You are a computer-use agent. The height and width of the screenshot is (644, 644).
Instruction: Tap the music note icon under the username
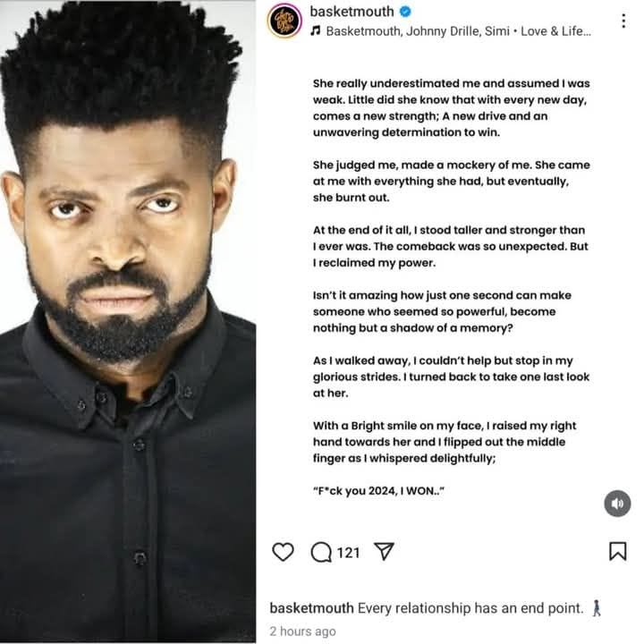click(x=316, y=30)
